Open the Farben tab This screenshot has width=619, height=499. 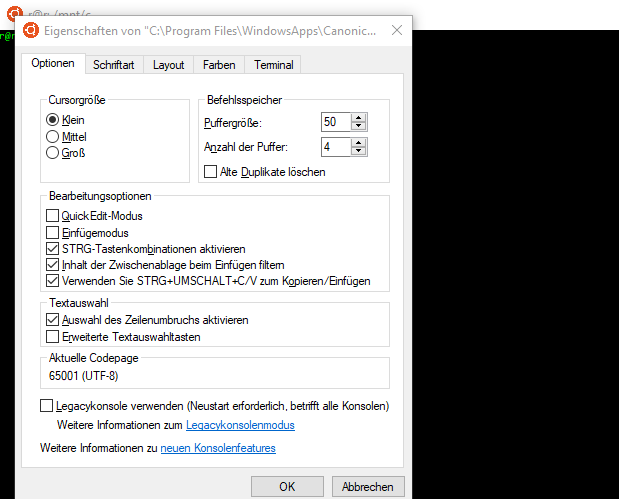pyautogui.click(x=219, y=65)
